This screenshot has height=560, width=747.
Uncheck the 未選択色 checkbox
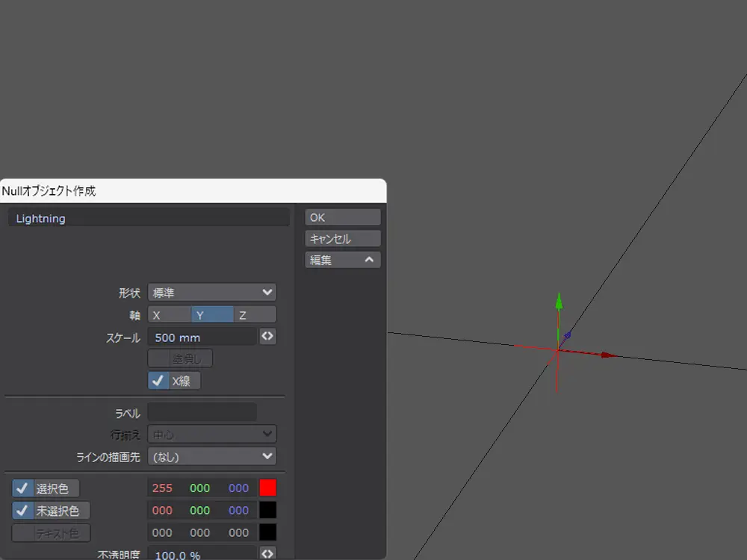click(x=22, y=511)
